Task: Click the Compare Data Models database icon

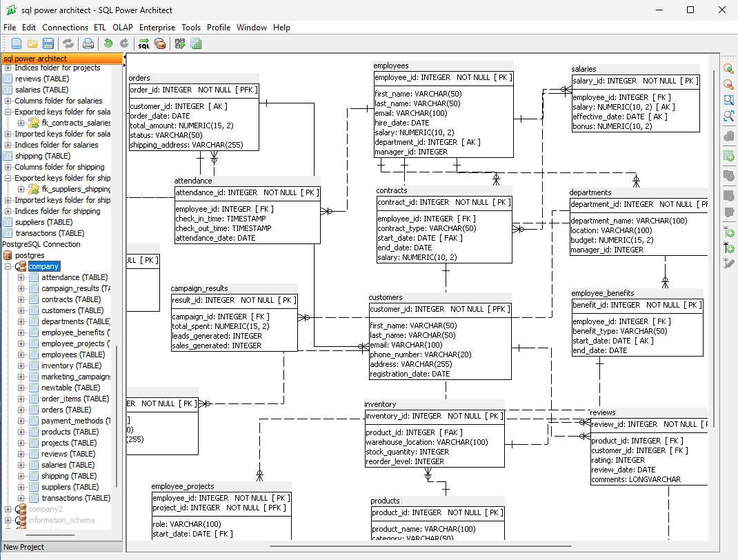Action: 160,43
